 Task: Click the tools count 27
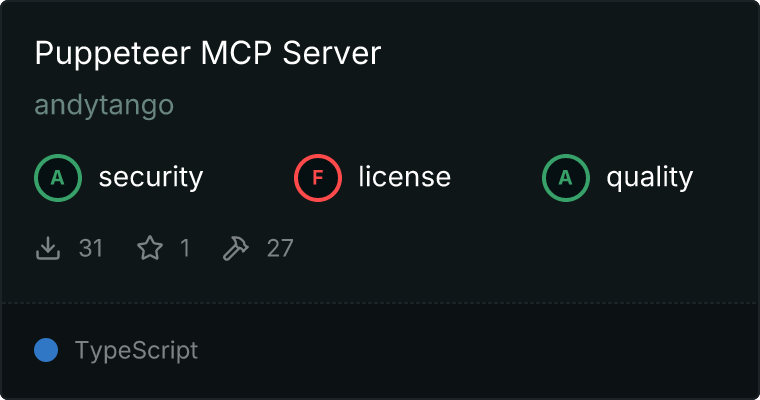(280, 248)
